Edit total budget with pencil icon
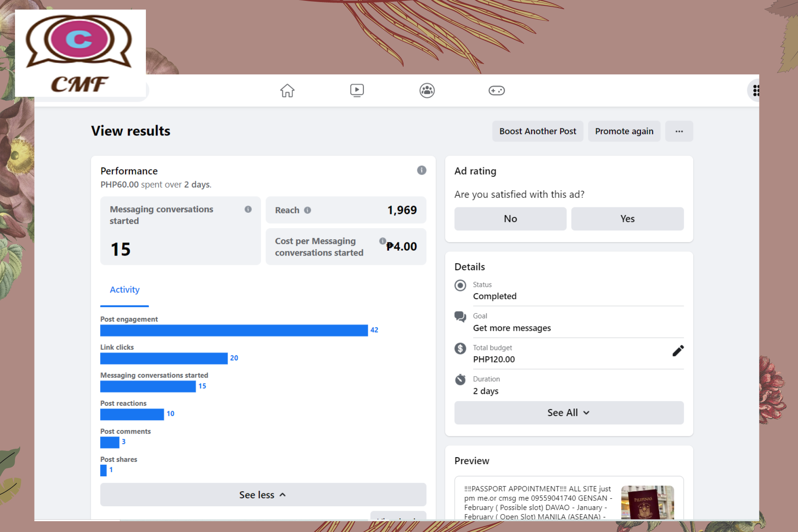The image size is (798, 532). click(677, 351)
